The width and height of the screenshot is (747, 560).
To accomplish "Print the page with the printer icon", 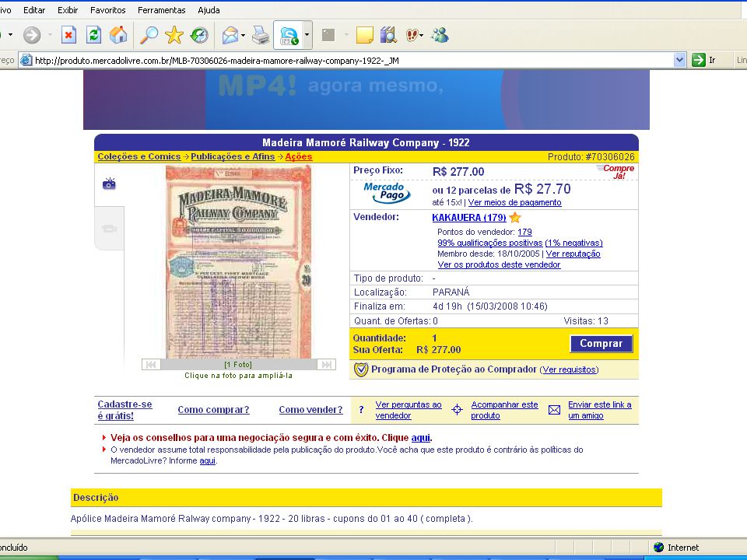I will pyautogui.click(x=261, y=35).
